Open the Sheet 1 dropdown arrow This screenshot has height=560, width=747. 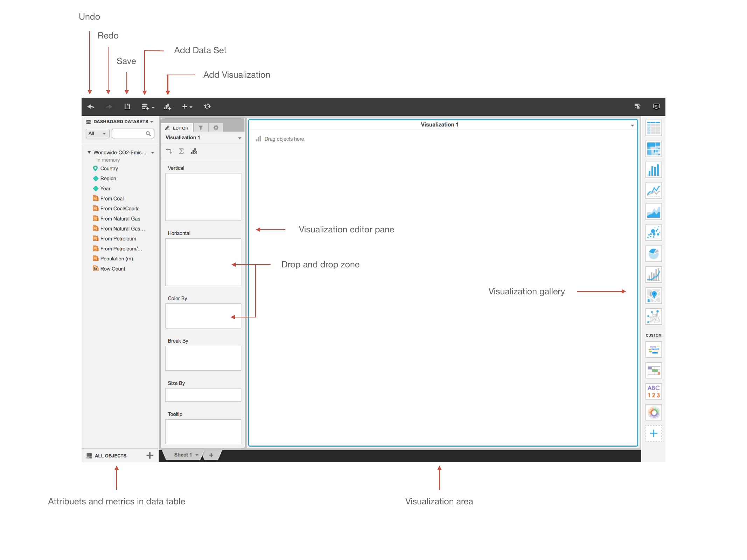197,455
